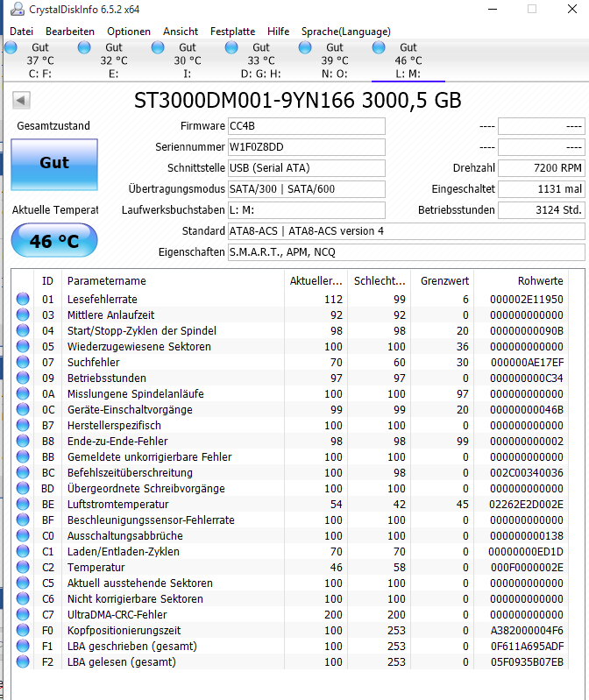
Task: Click the Firmware field CC4B
Action: click(x=307, y=126)
